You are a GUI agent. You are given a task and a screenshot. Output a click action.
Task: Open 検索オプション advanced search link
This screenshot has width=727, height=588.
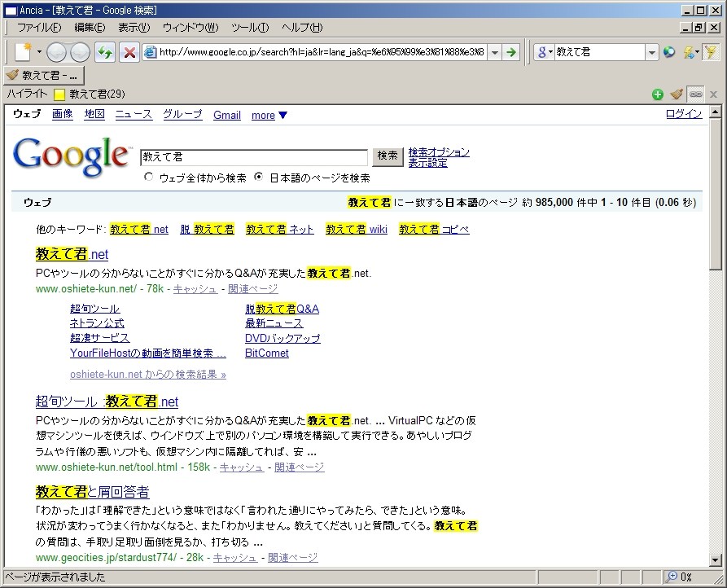[439, 152]
